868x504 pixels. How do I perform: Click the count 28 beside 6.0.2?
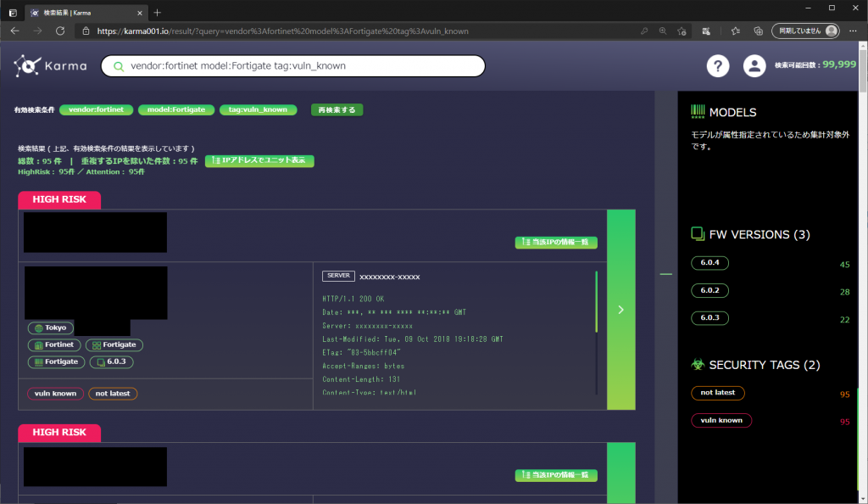tap(845, 292)
